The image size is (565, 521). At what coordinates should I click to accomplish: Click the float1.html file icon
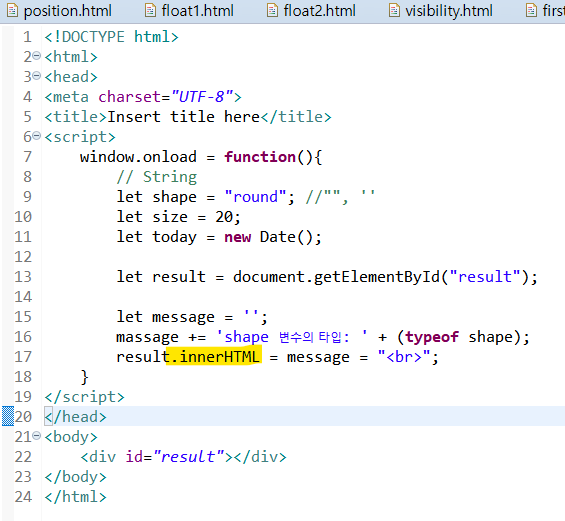(x=150, y=10)
